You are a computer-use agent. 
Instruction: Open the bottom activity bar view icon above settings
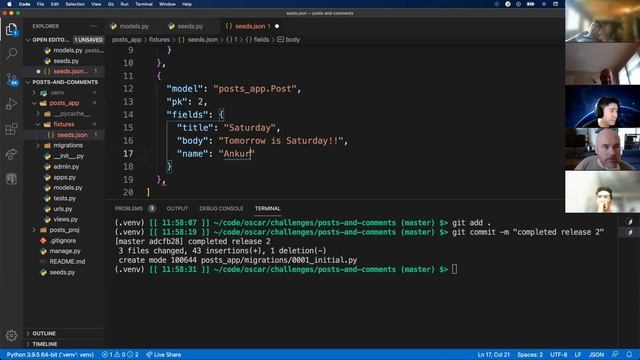(11, 178)
